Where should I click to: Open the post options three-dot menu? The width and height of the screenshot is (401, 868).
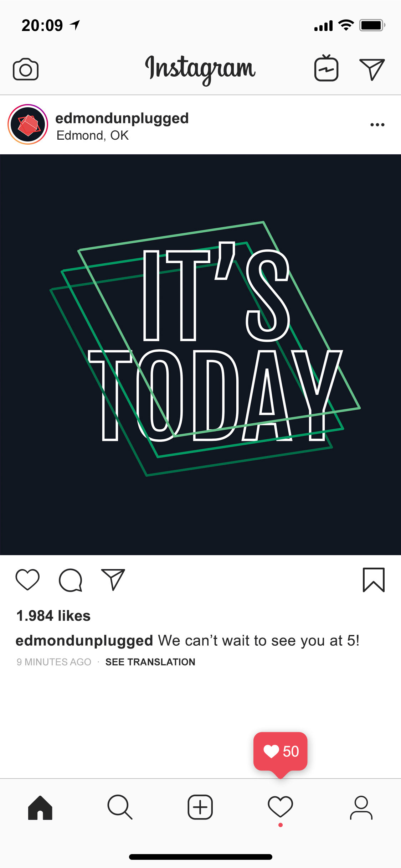tap(377, 125)
